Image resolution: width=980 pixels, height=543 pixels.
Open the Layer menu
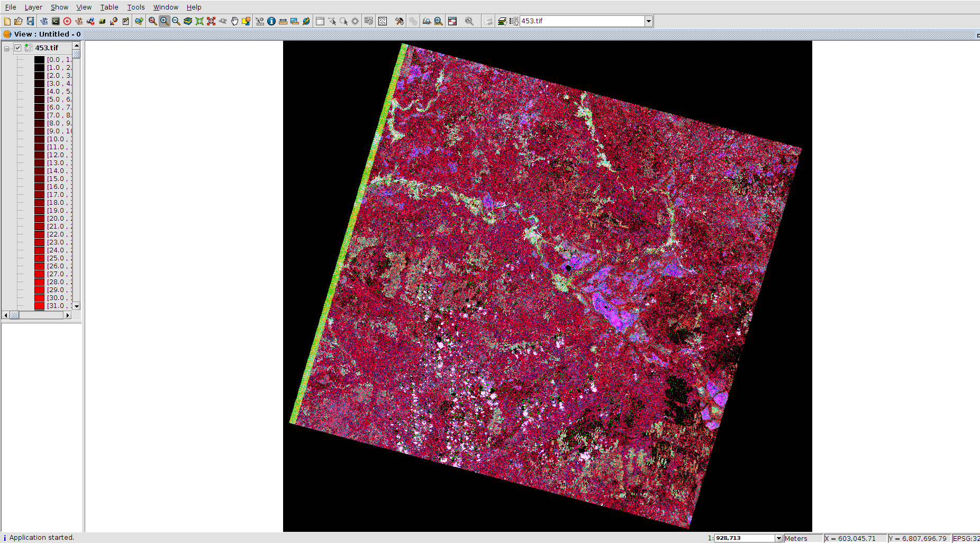(x=33, y=7)
